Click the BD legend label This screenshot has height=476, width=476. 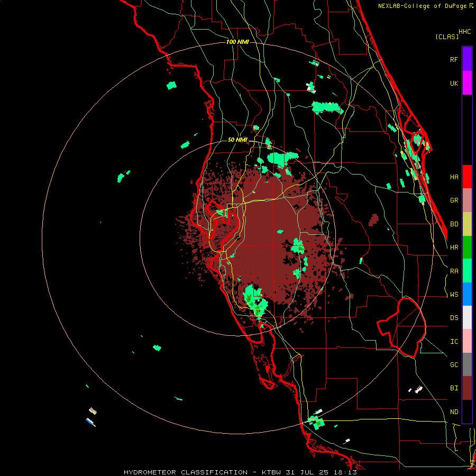454,224
